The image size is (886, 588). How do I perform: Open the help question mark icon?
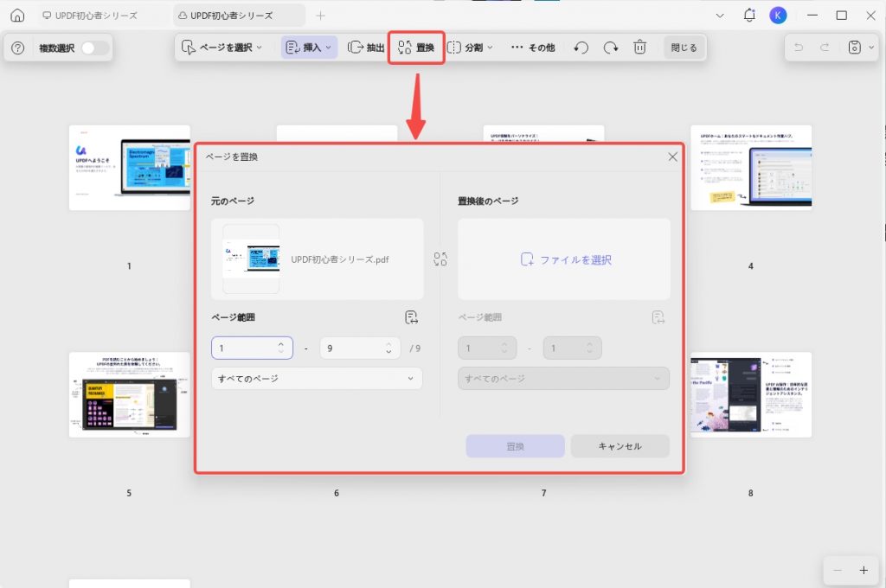[x=18, y=48]
